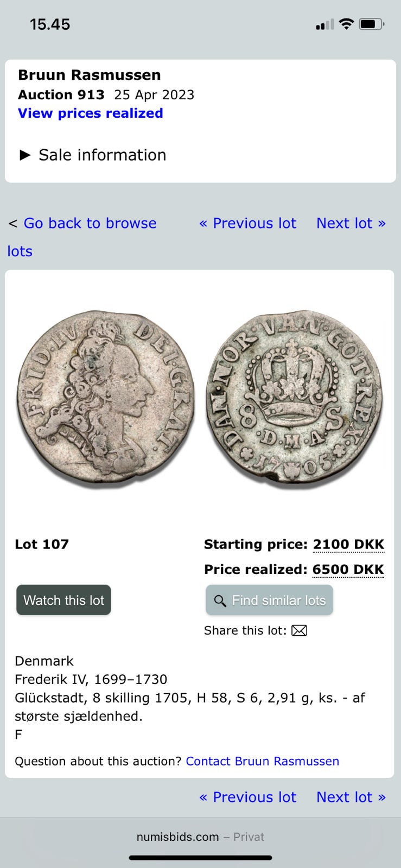The image size is (401, 868).
Task: Click the envelope share icon
Action: click(x=300, y=630)
